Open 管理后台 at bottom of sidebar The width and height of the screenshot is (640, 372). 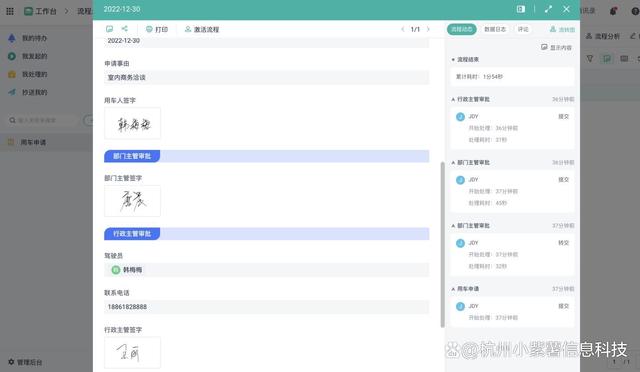tap(25, 362)
